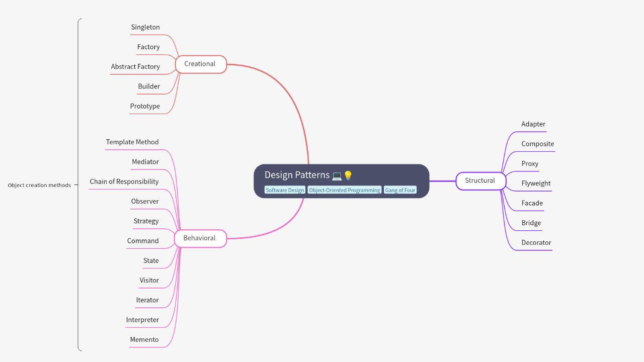Image resolution: width=644 pixels, height=362 pixels.
Task: Select the 'Prototype' pattern node
Action: [x=145, y=106]
